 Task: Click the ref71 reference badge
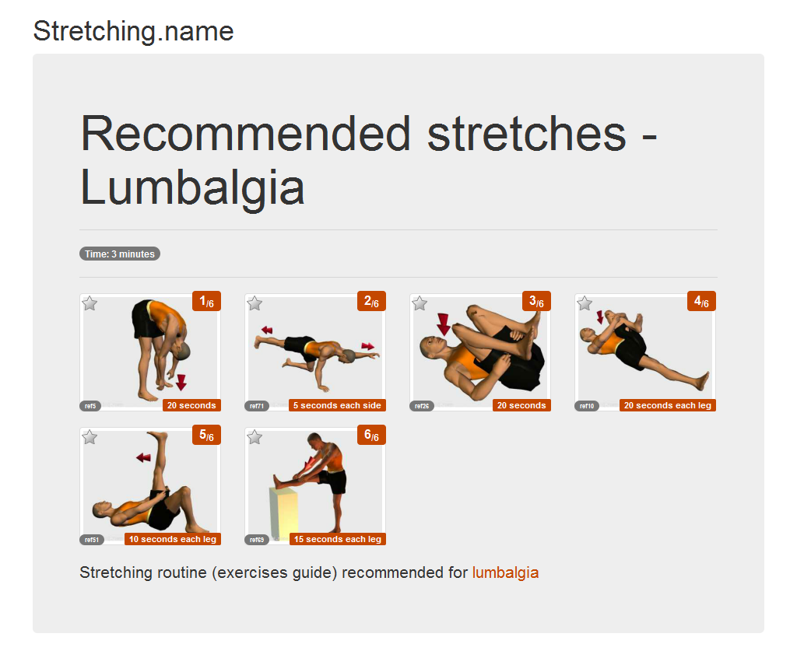pos(256,406)
